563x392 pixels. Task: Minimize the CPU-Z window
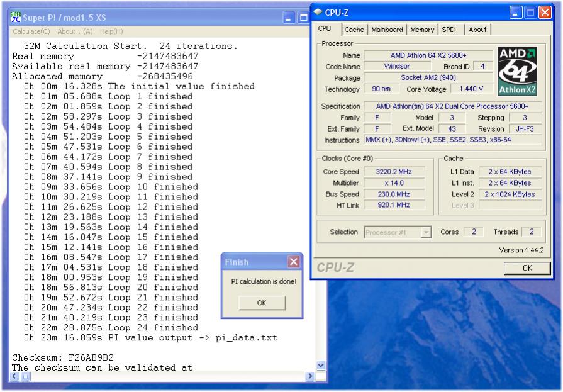tap(515, 13)
